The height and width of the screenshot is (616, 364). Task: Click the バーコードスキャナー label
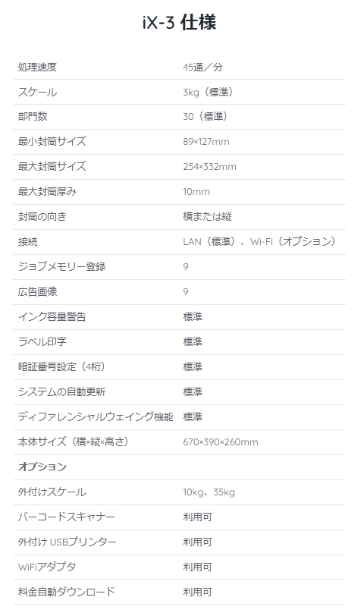click(x=67, y=517)
